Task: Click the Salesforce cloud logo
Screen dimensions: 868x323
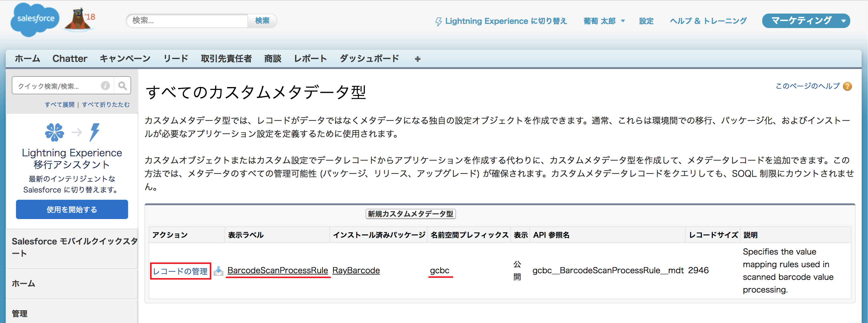Action: pos(35,20)
